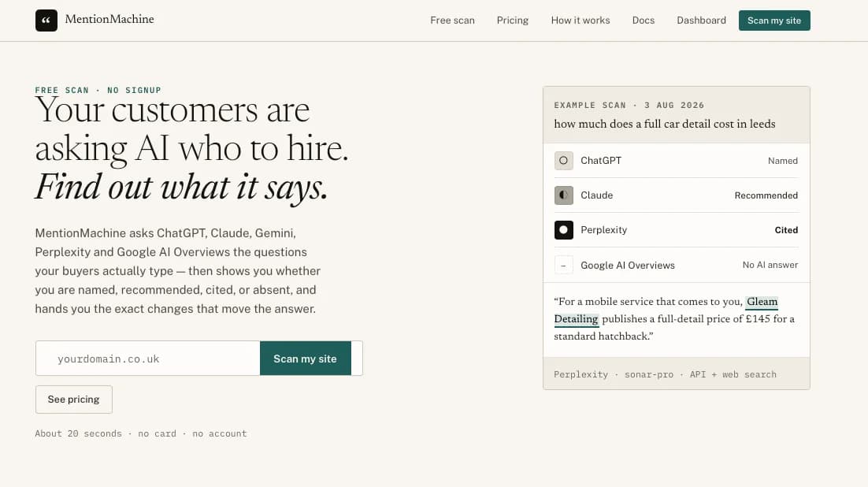Click the Perplexity black dot icon

563,230
